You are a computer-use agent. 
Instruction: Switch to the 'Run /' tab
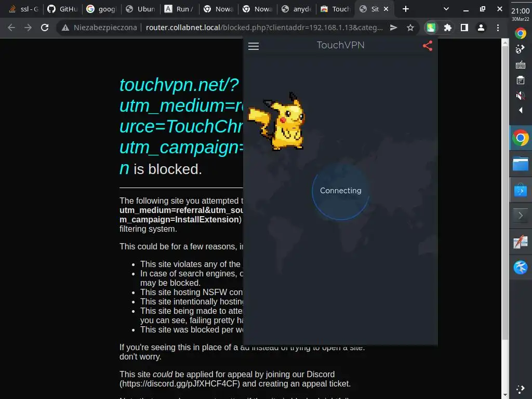[179, 9]
